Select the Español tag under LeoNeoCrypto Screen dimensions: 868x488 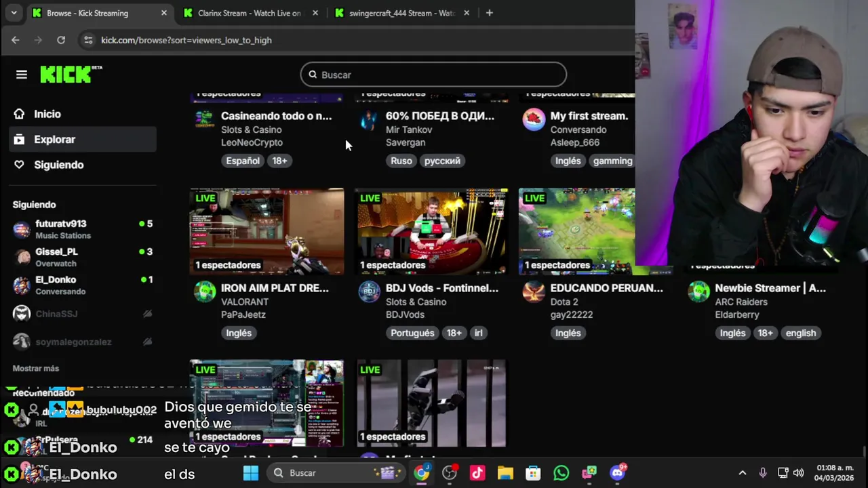click(x=243, y=161)
